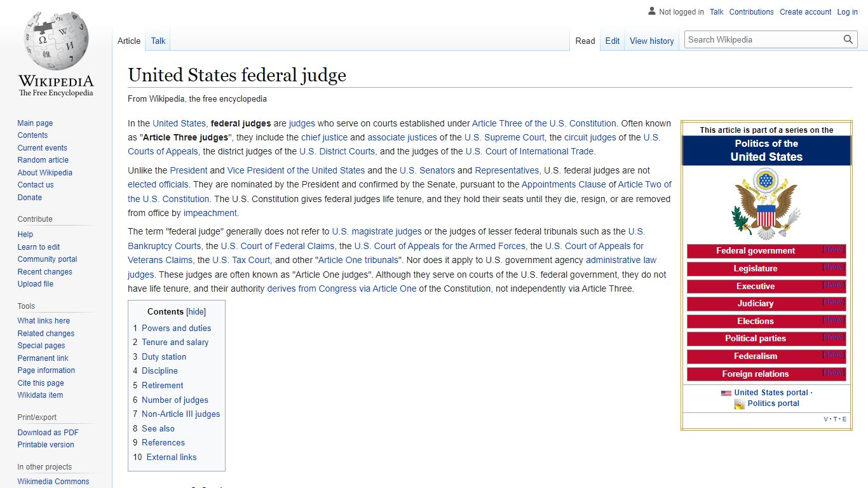Viewport: 868px width, 488px height.
Task: Jump to Number of judges section
Action: tap(175, 400)
